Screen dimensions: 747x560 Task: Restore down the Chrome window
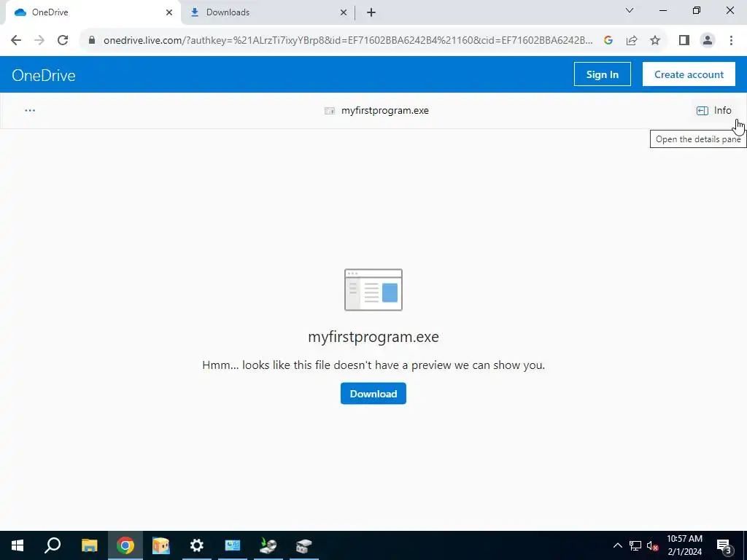(x=697, y=10)
